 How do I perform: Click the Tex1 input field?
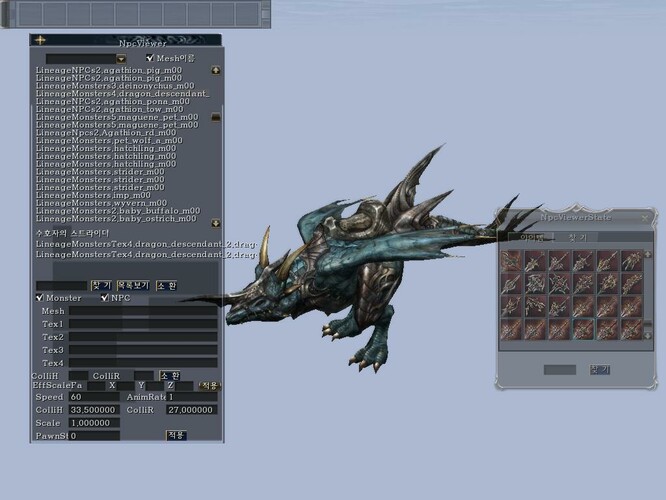143,324
